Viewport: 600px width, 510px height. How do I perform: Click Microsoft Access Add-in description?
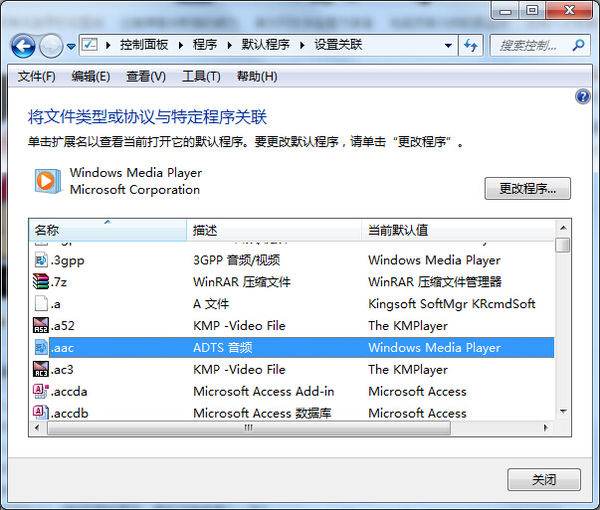point(264,391)
